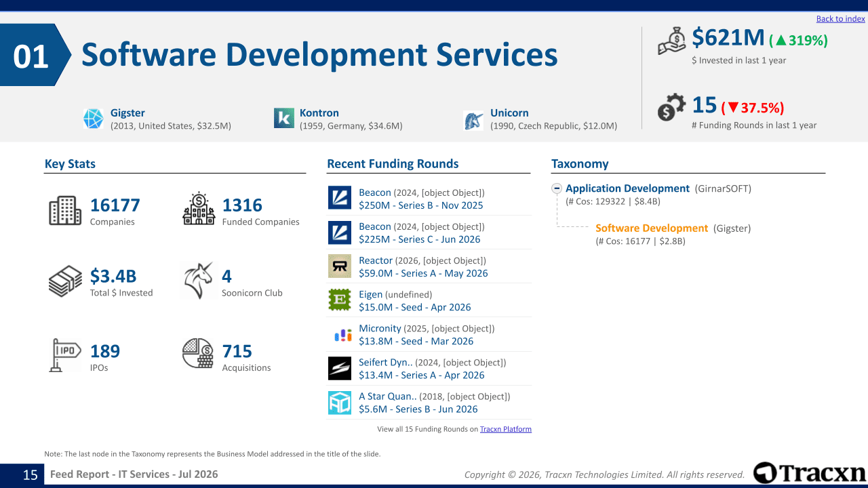The height and width of the screenshot is (488, 868).
Task: Collapse the Application Development taxonomy node
Action: (557, 188)
